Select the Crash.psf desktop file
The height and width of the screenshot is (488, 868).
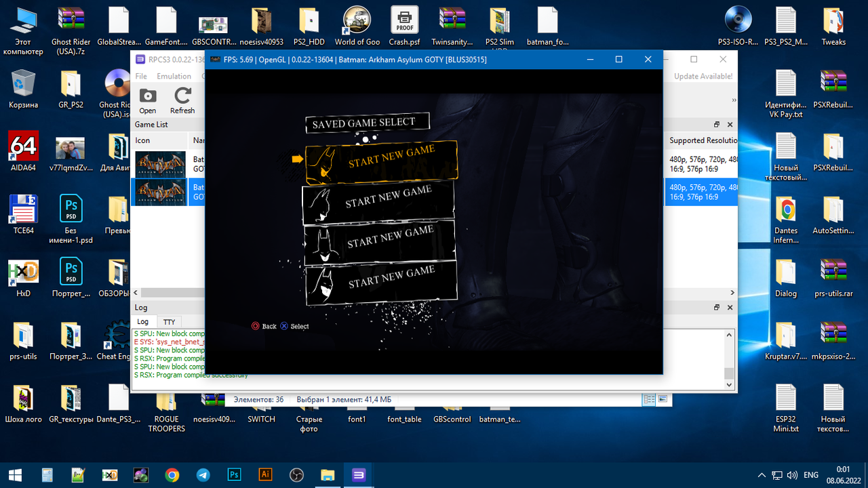click(405, 26)
